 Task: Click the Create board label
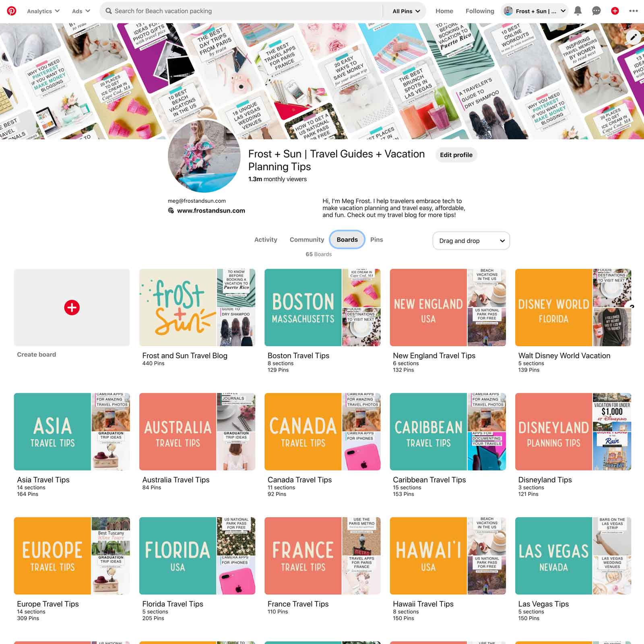36,355
